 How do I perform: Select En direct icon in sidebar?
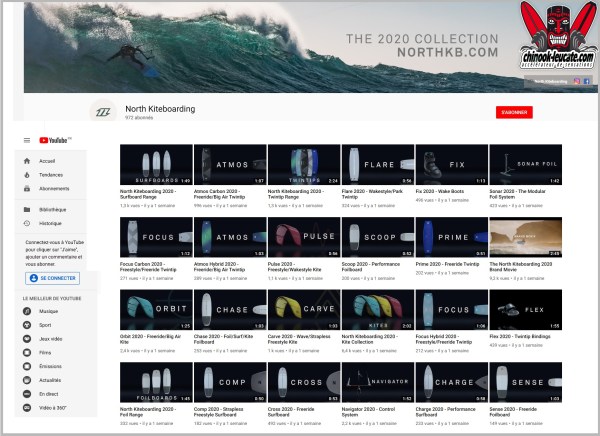[x=27, y=394]
